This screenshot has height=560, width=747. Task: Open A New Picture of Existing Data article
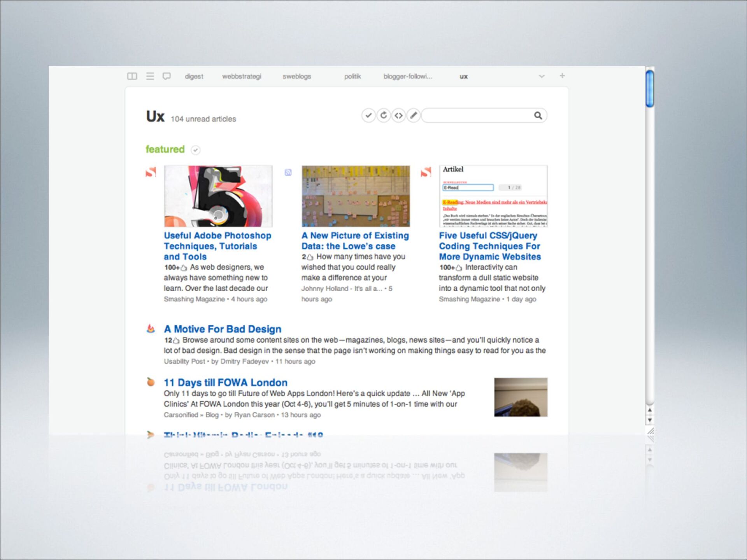[x=355, y=241]
